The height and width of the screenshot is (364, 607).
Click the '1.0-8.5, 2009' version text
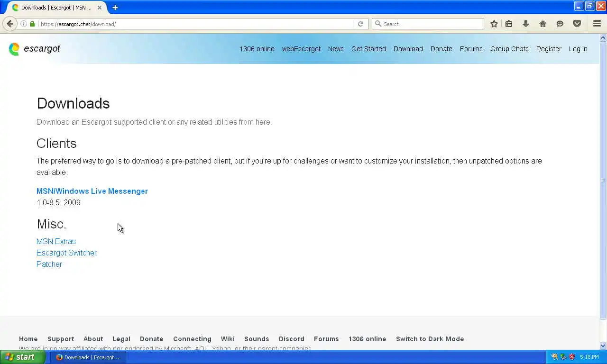pos(58,202)
